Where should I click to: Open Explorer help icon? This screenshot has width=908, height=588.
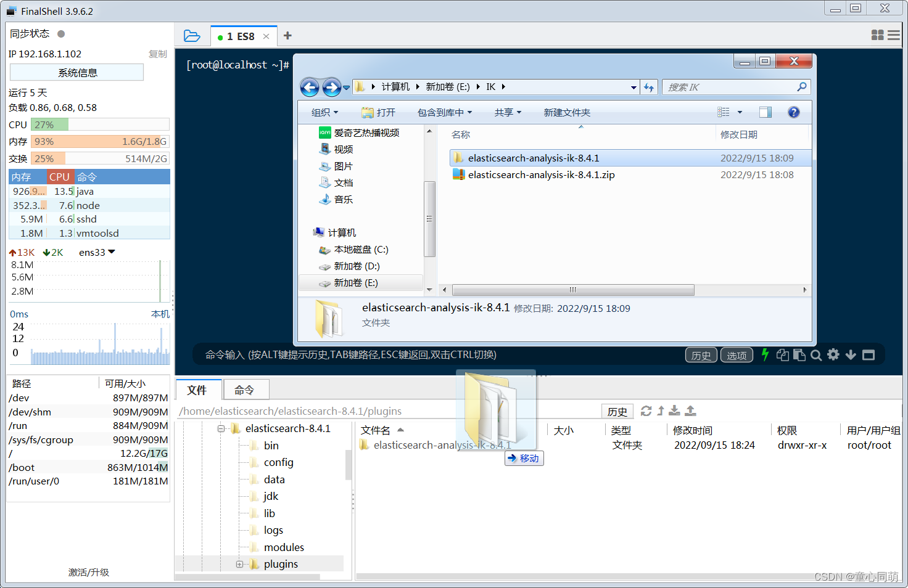point(794,112)
